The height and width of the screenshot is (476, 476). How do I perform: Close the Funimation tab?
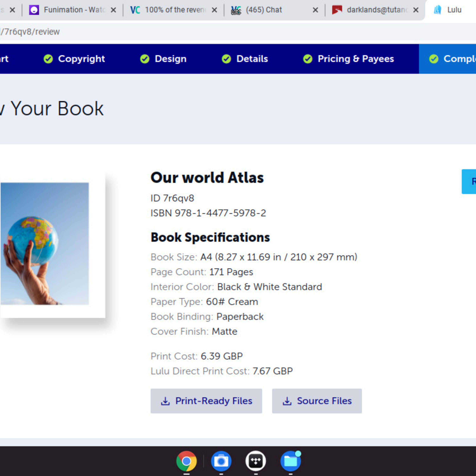(113, 10)
